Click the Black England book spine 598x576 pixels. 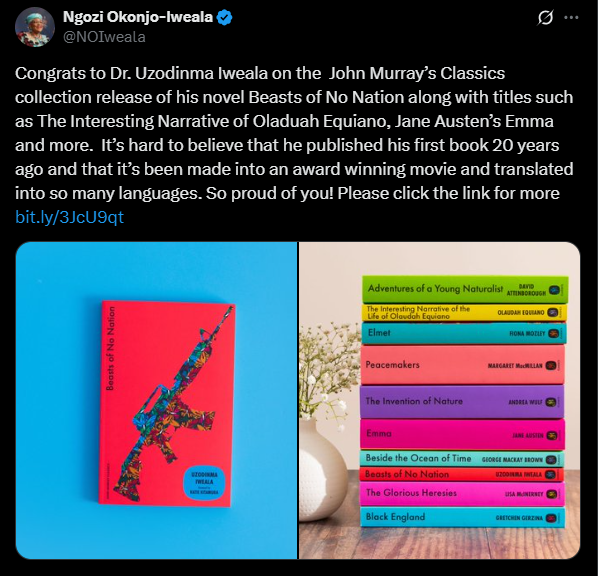click(462, 517)
